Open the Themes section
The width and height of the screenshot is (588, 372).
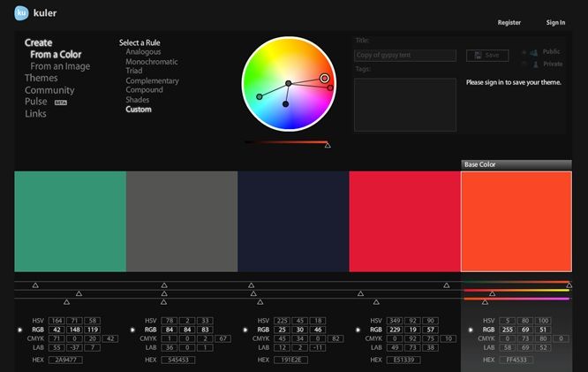(x=41, y=79)
